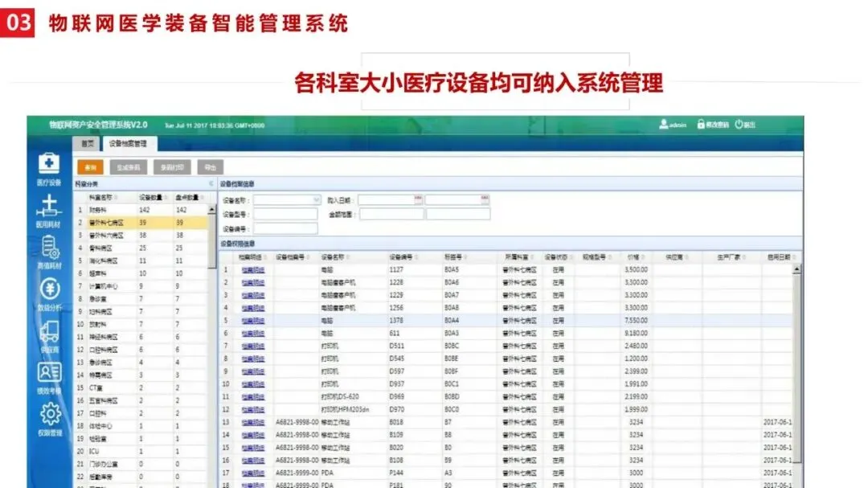Switch to the 首页 tab
The width and height of the screenshot is (868, 488).
(88, 144)
